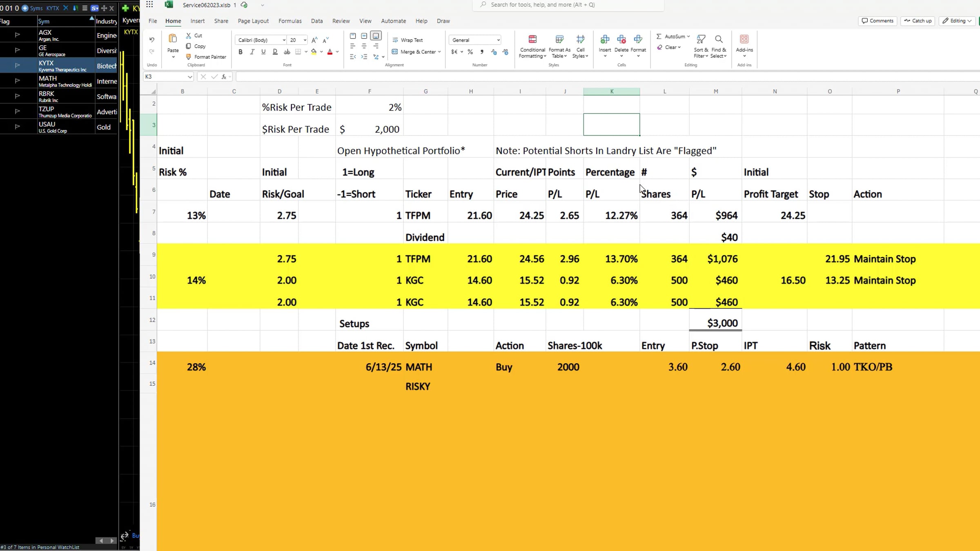Decrease the cell indent
Screen dimensions: 980x551
point(353,57)
